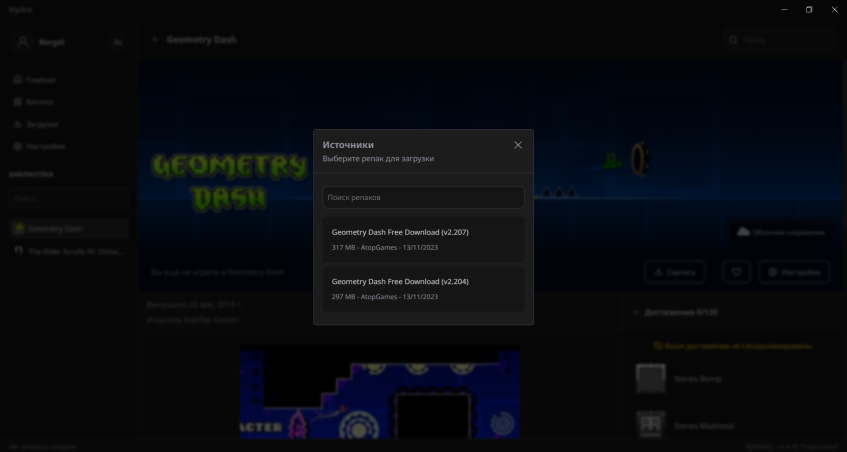Select The Elder Scrolls IV: Oblivion library item
Screen dimensions: 847x452
click(x=69, y=251)
